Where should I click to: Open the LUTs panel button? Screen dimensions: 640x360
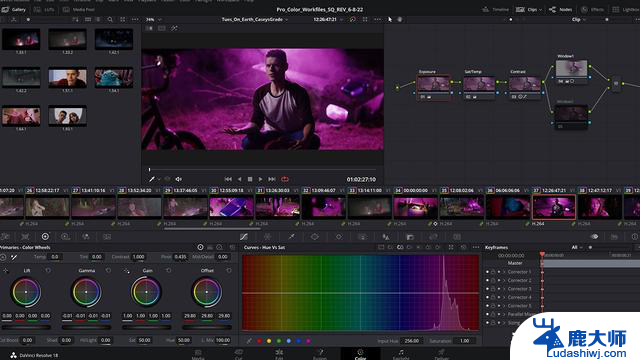44,9
